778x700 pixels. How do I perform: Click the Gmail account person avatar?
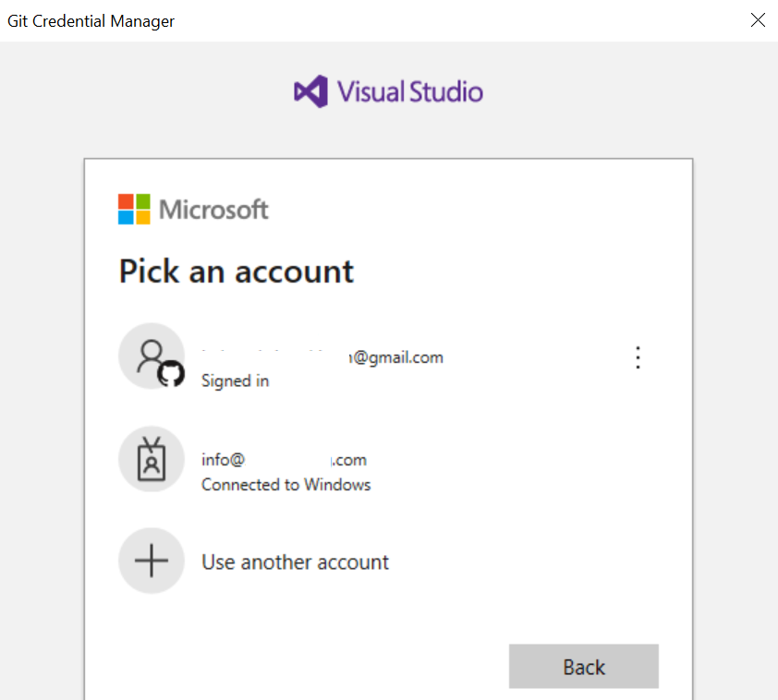tap(150, 355)
